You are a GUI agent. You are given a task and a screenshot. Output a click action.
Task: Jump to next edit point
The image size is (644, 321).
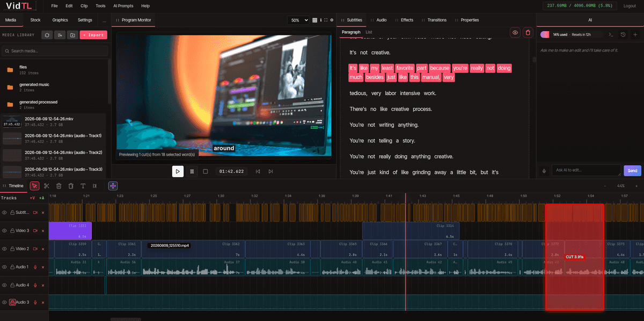pos(270,171)
